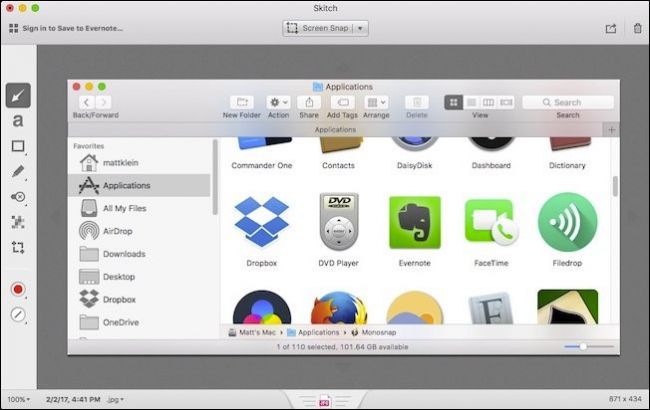This screenshot has width=650, height=410.
Task: Select the Crop tool
Action: tap(18, 247)
